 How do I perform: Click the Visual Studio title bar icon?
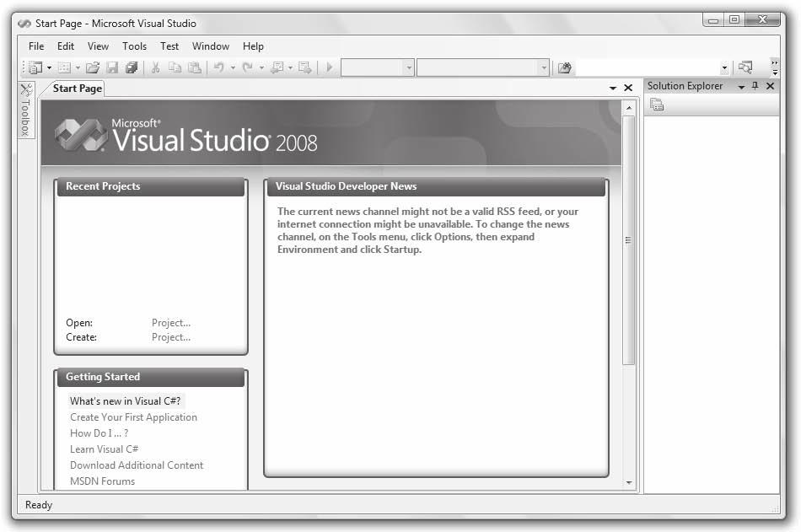tap(24, 24)
